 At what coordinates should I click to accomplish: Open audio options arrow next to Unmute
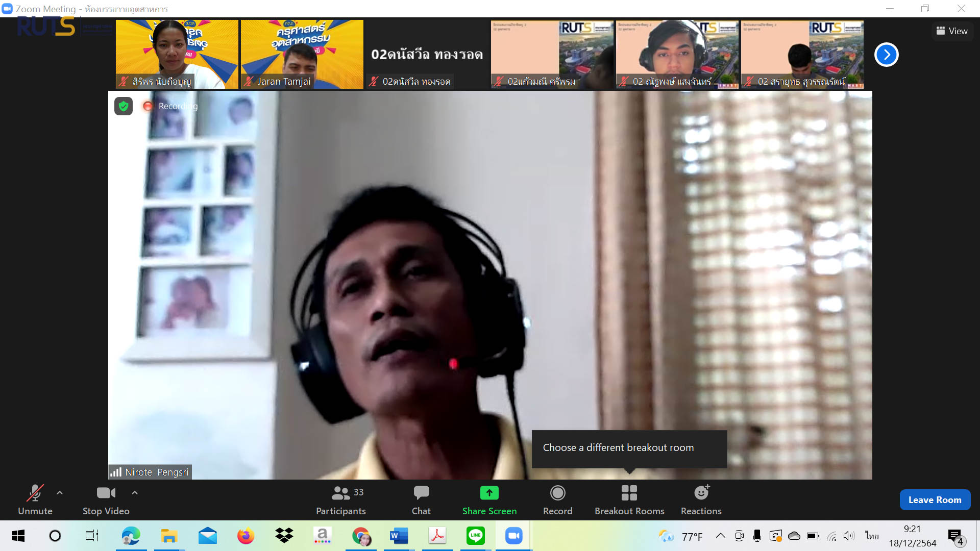point(60,493)
